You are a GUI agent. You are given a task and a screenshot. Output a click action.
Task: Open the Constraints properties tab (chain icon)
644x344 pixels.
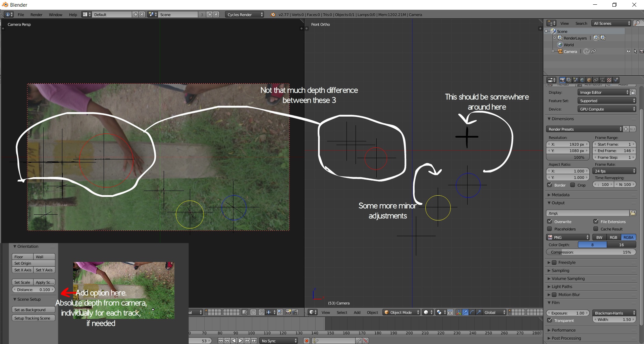[x=596, y=80]
